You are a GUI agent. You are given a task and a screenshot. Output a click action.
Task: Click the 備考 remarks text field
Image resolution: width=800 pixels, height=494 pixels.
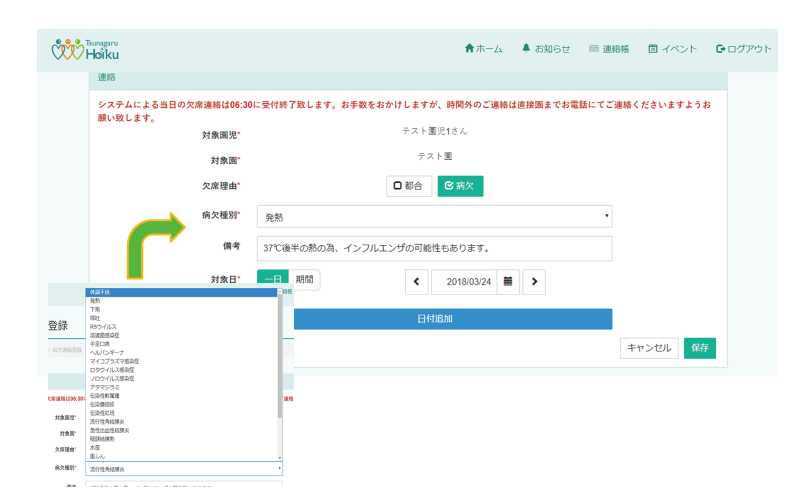434,248
